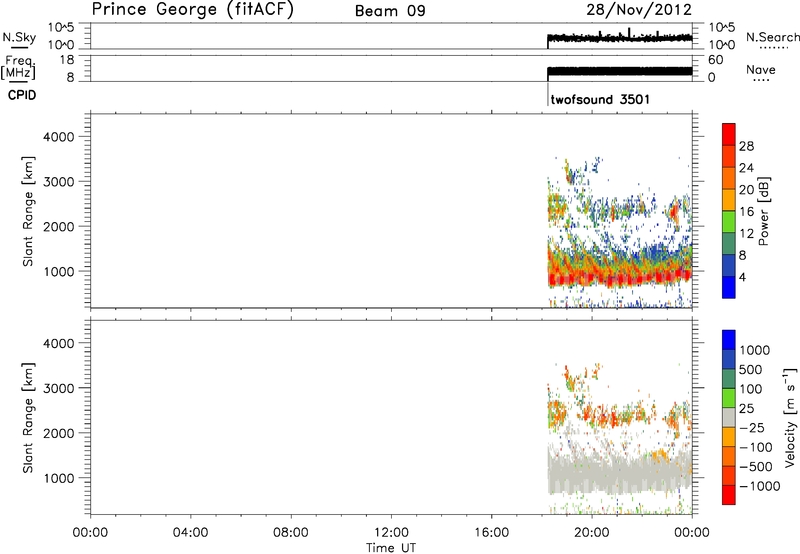Click the title Prince George (fitACF)

[x=193, y=10]
